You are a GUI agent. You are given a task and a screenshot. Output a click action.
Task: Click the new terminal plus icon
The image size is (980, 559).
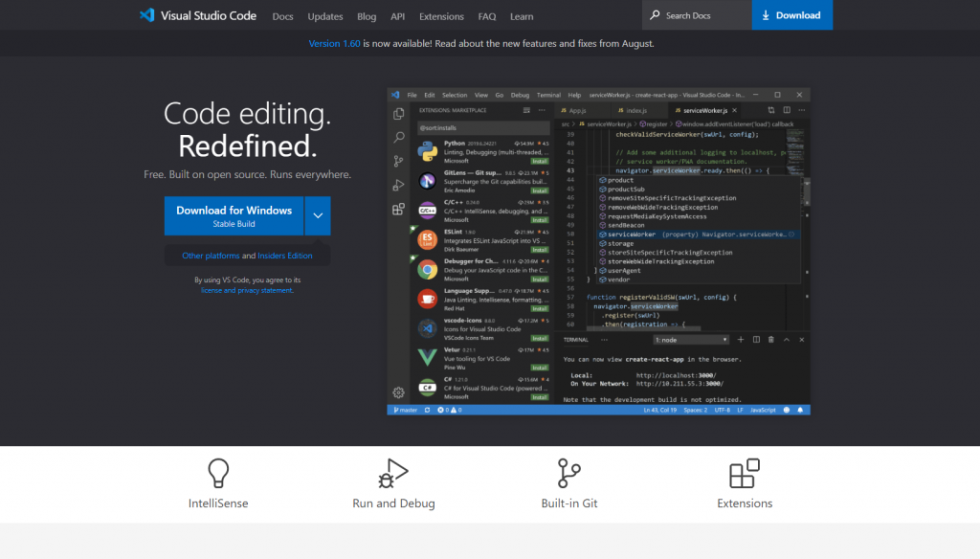click(x=741, y=340)
